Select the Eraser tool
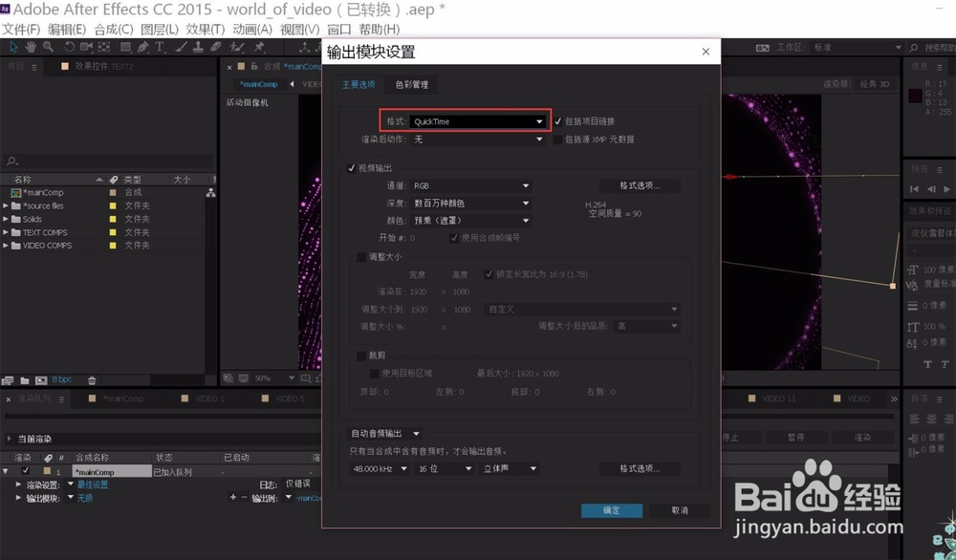This screenshot has height=560, width=956. pos(215,47)
